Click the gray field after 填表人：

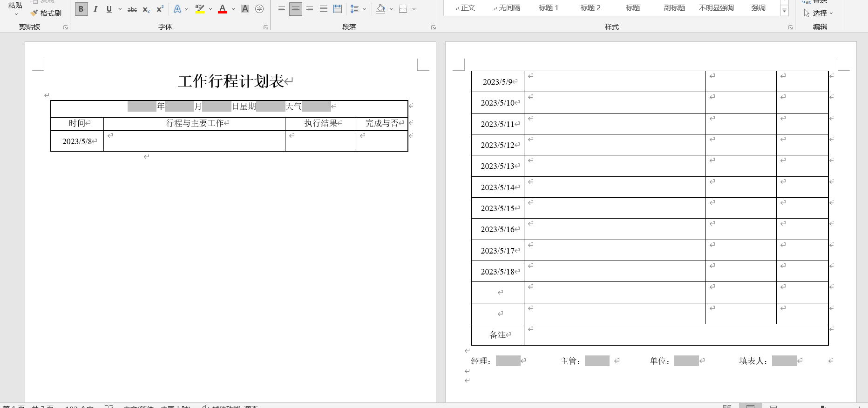tap(784, 361)
